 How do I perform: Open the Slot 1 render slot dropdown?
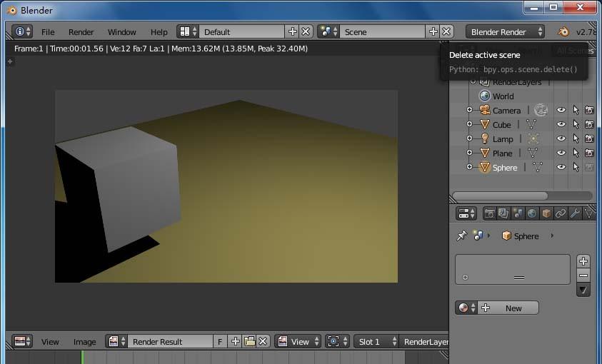point(376,341)
